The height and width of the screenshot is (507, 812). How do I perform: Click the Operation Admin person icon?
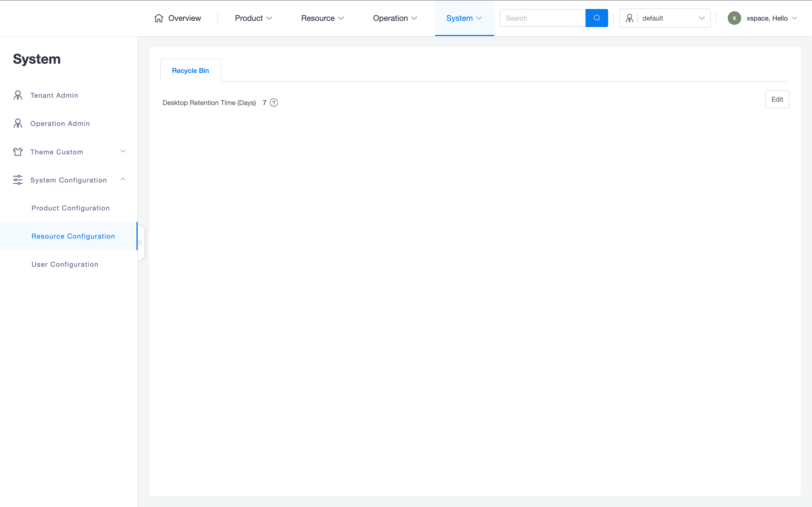18,123
